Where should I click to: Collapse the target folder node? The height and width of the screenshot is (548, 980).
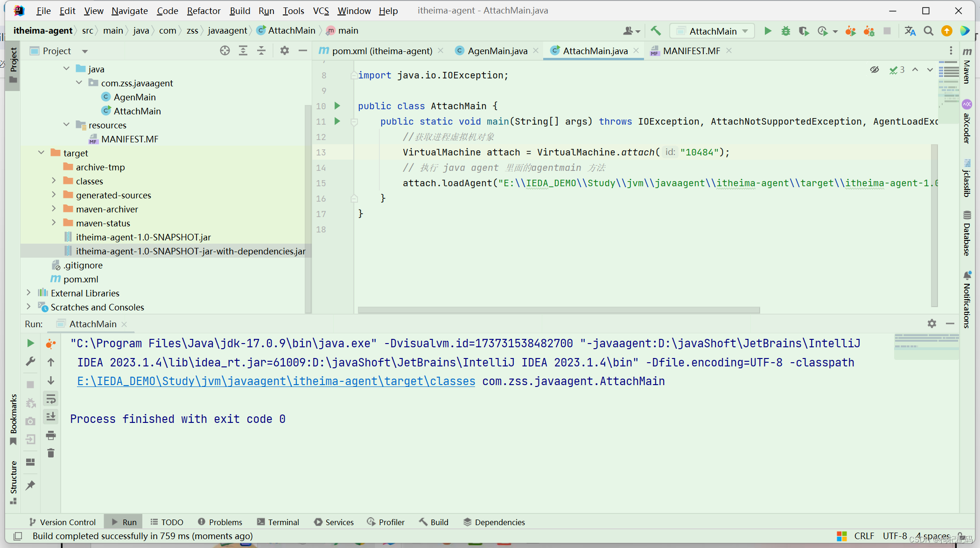pos(41,153)
